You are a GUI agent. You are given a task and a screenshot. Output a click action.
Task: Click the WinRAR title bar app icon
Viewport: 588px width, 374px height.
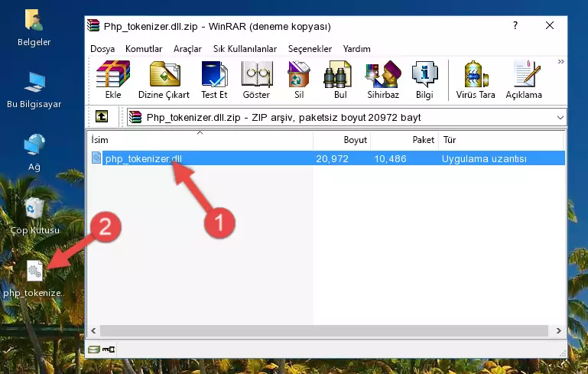click(93, 25)
